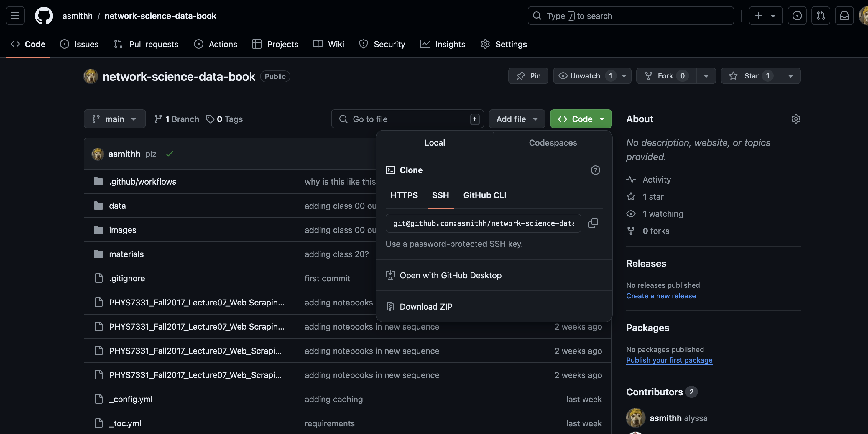Expand the create-new caret in header
Viewport: 868px width, 434px height.
[773, 16]
